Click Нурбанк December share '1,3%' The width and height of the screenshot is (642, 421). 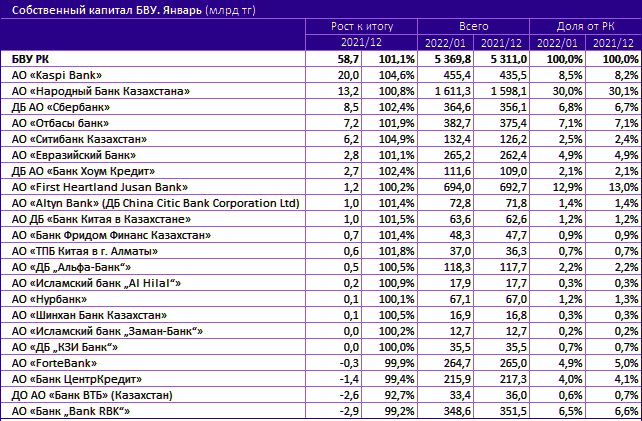pos(626,299)
